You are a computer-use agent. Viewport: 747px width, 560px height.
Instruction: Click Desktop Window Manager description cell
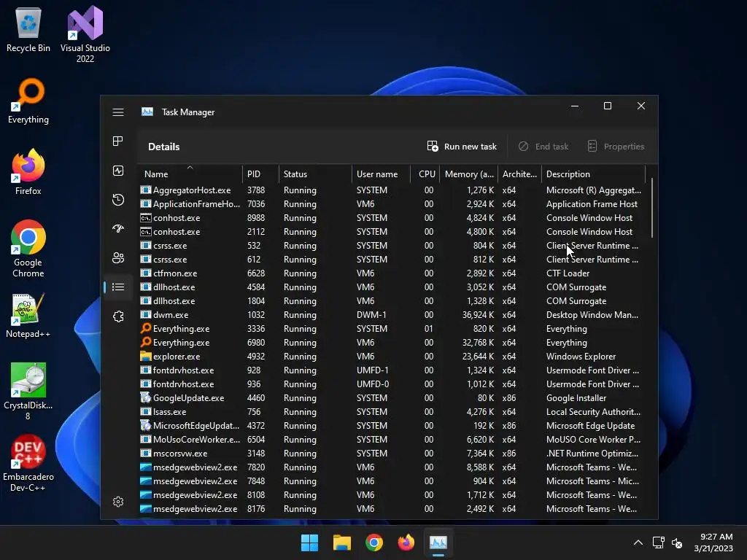(592, 315)
